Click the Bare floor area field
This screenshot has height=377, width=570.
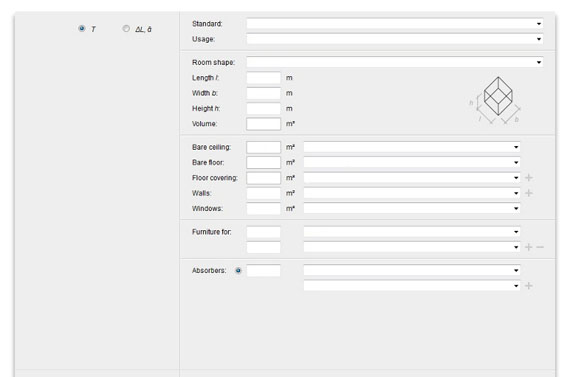(x=264, y=163)
